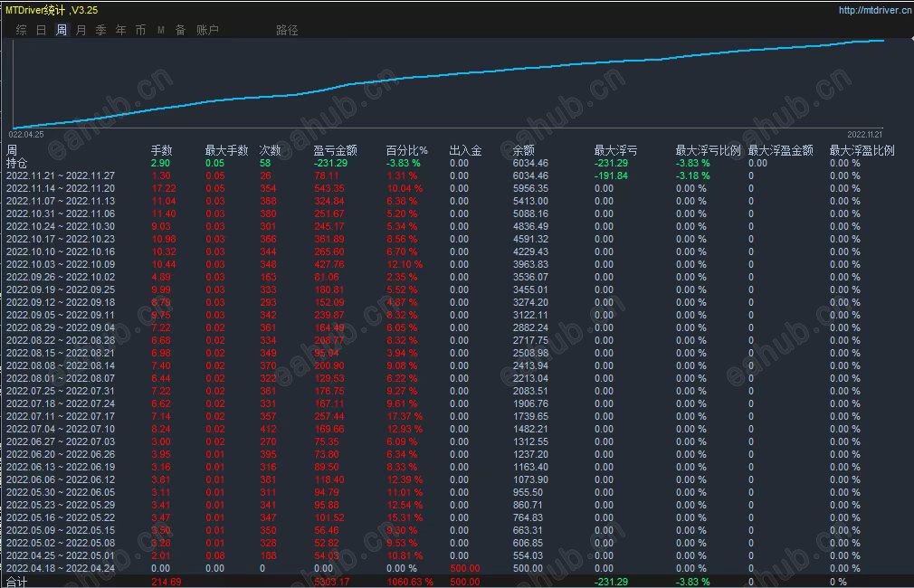
Task: Click chart end date label 2022.11.21
Action: coord(865,134)
